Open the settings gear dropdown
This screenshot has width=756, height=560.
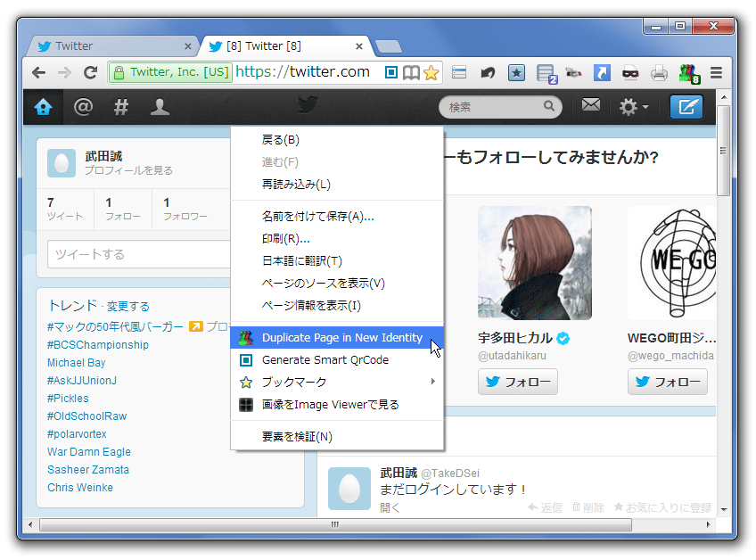633,107
